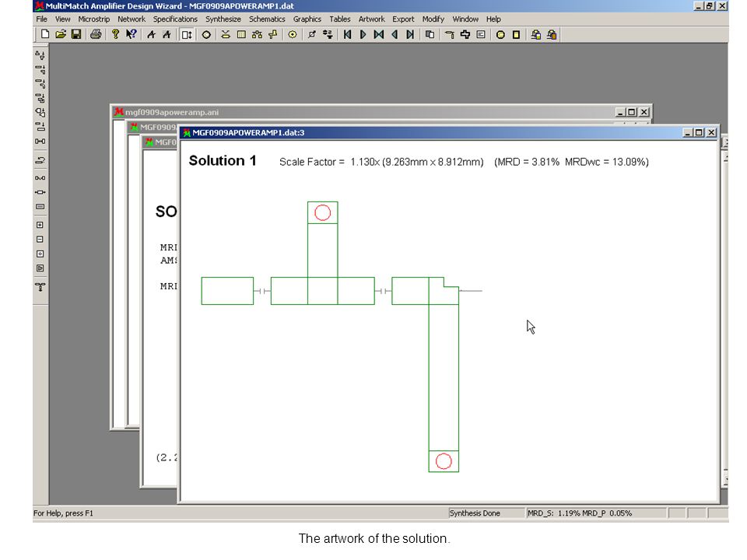The width and height of the screenshot is (747, 560).
Task: Click the New document toolbar icon
Action: pyautogui.click(x=45, y=34)
